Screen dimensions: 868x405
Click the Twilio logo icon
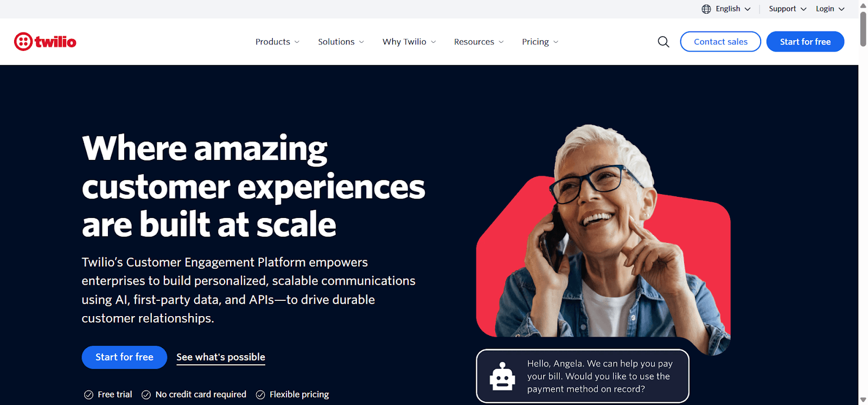pyautogui.click(x=23, y=42)
